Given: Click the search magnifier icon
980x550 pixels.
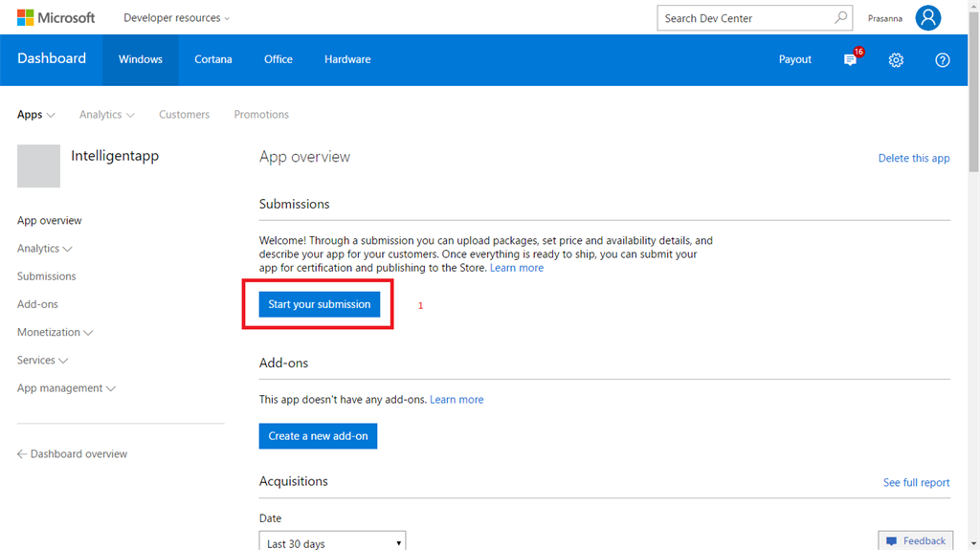Looking at the screenshot, I should [x=841, y=18].
